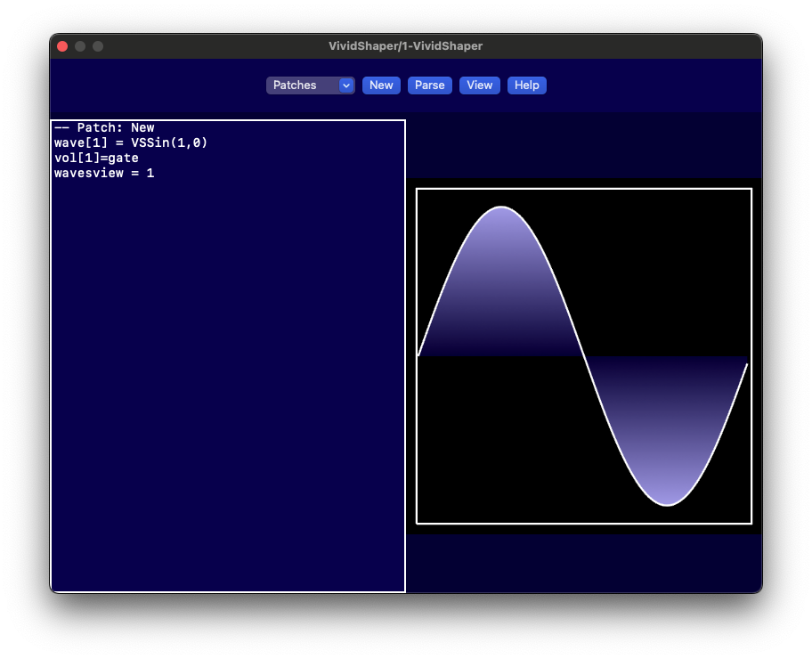This screenshot has width=812, height=659.
Task: Open the View button in toolbar
Action: pyautogui.click(x=479, y=85)
